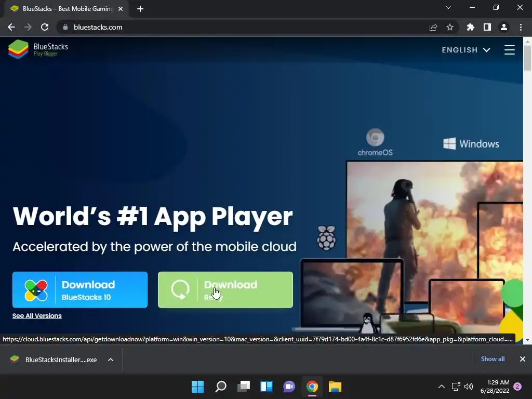Open notifications badge showing 2
The height and width of the screenshot is (399, 532).
click(x=517, y=387)
